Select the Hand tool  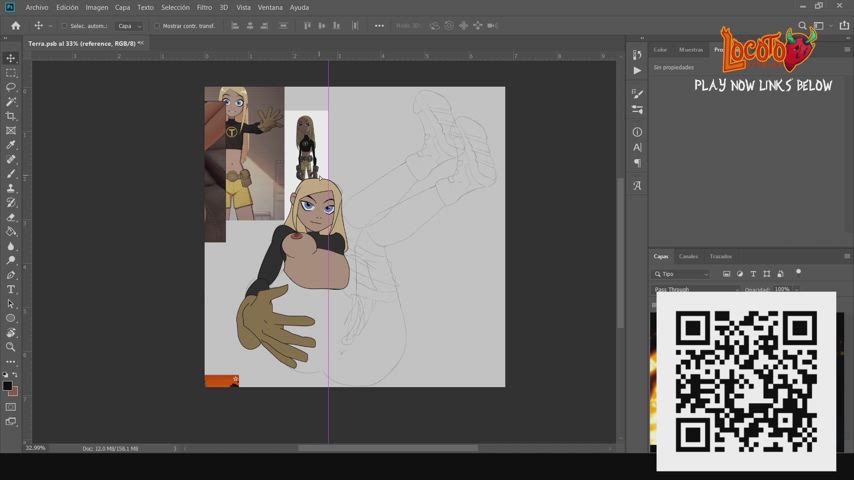tap(10, 332)
